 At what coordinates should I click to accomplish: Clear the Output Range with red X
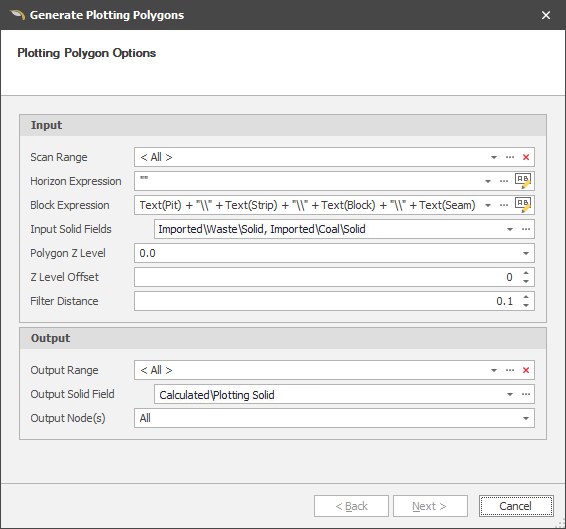click(x=526, y=370)
